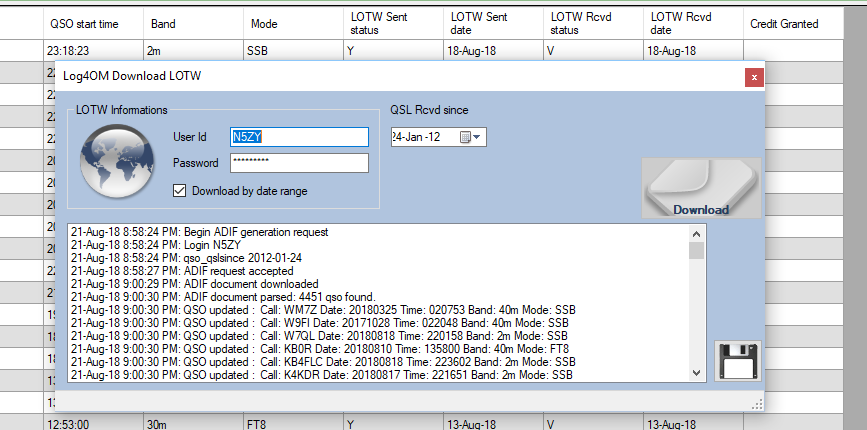Sort by LOTW Sent status column header
867x430 pixels.
coord(394,24)
